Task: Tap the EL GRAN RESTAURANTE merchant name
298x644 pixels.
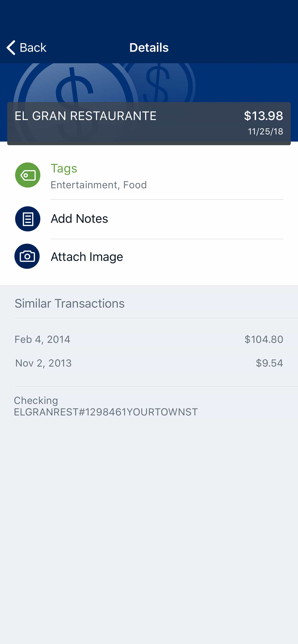Action: click(x=85, y=116)
